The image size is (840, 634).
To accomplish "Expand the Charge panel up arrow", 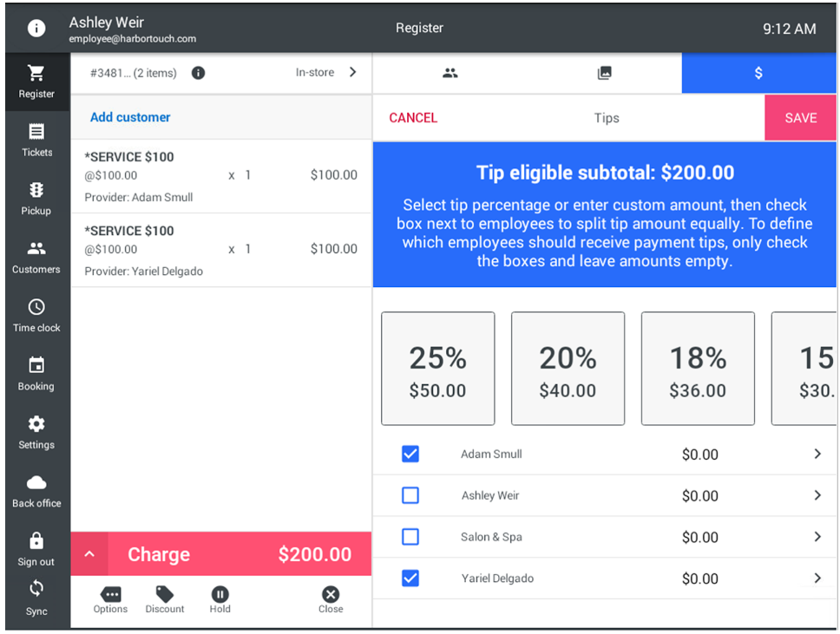I will 89,554.
